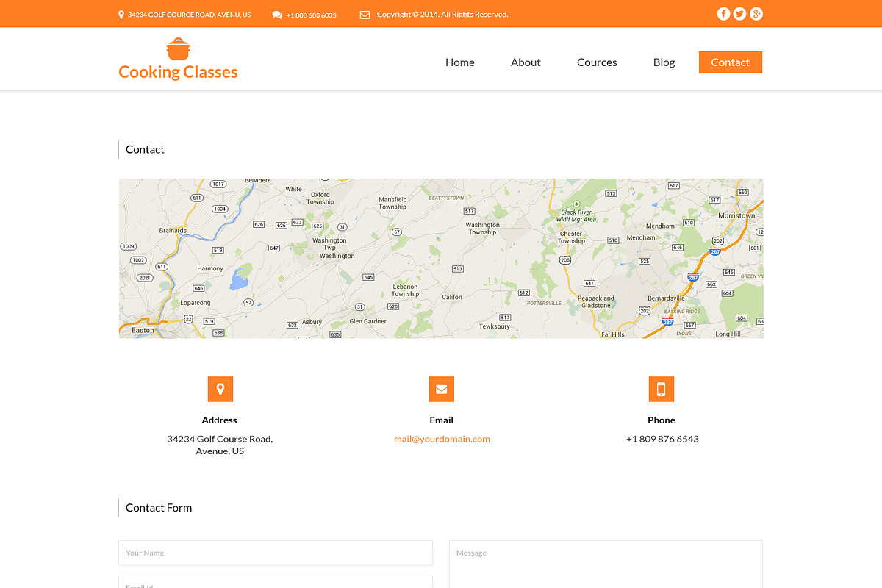Click Califon label on the map

pyautogui.click(x=452, y=297)
